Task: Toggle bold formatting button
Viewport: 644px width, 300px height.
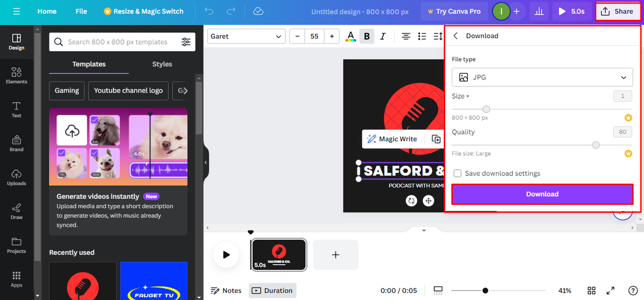Action: [x=367, y=36]
